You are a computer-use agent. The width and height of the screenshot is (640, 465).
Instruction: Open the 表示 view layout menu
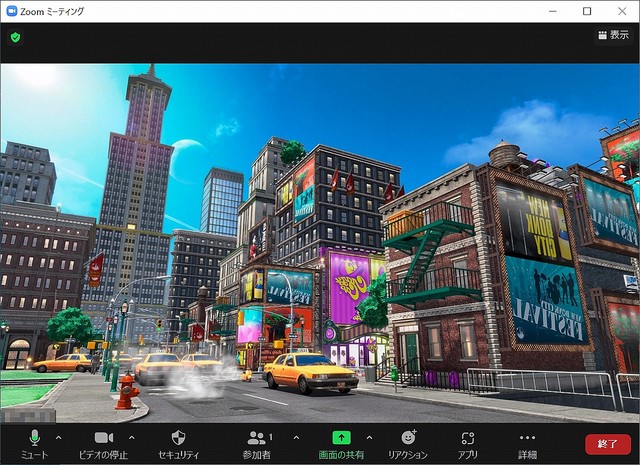coord(613,35)
